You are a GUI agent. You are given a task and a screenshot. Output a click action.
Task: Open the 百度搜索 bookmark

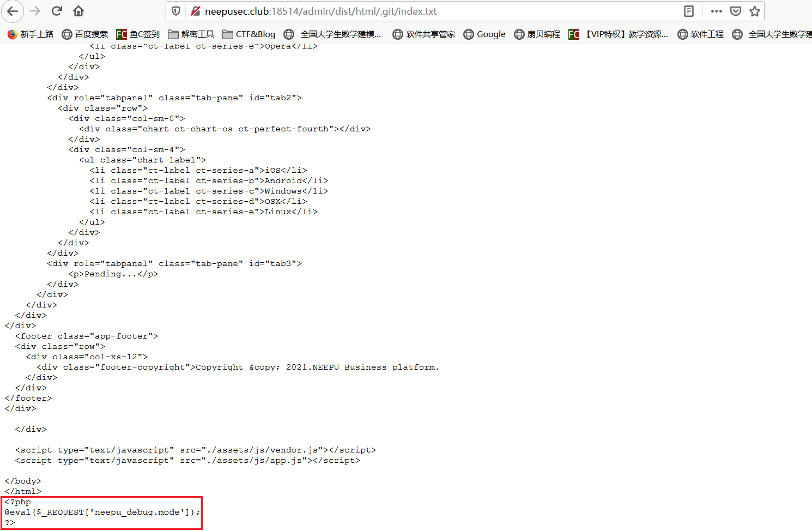pos(85,34)
